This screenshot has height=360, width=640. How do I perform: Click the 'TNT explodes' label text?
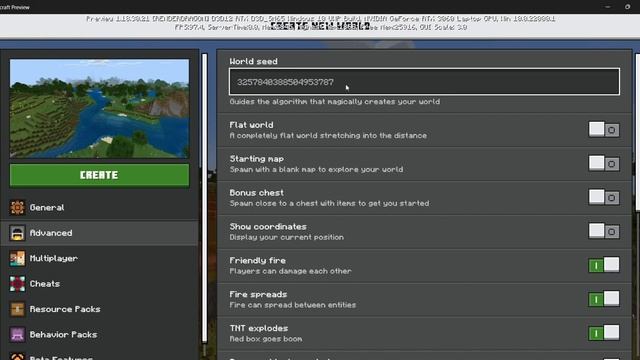pyautogui.click(x=259, y=328)
